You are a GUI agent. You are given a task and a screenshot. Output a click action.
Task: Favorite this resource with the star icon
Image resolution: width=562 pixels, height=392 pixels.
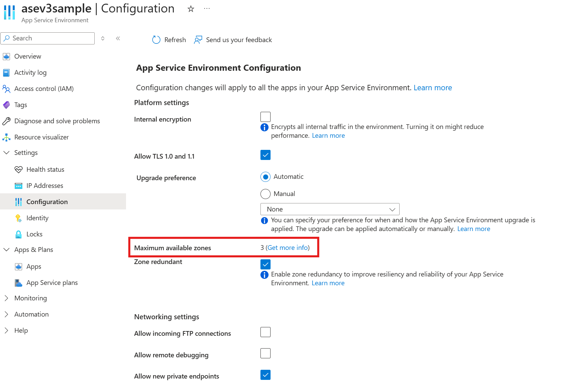click(191, 9)
